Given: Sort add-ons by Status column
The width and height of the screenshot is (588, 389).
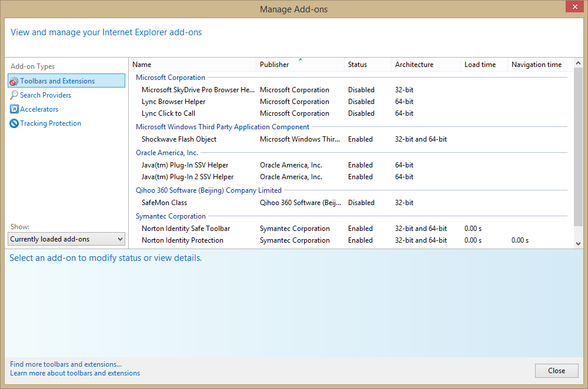Looking at the screenshot, I should pos(367,65).
